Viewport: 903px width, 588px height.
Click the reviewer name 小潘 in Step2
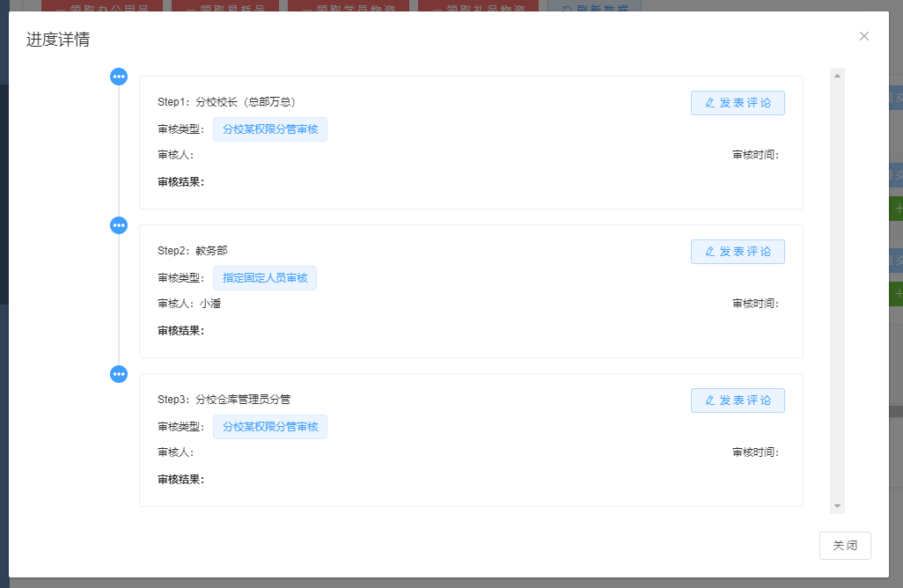point(210,304)
